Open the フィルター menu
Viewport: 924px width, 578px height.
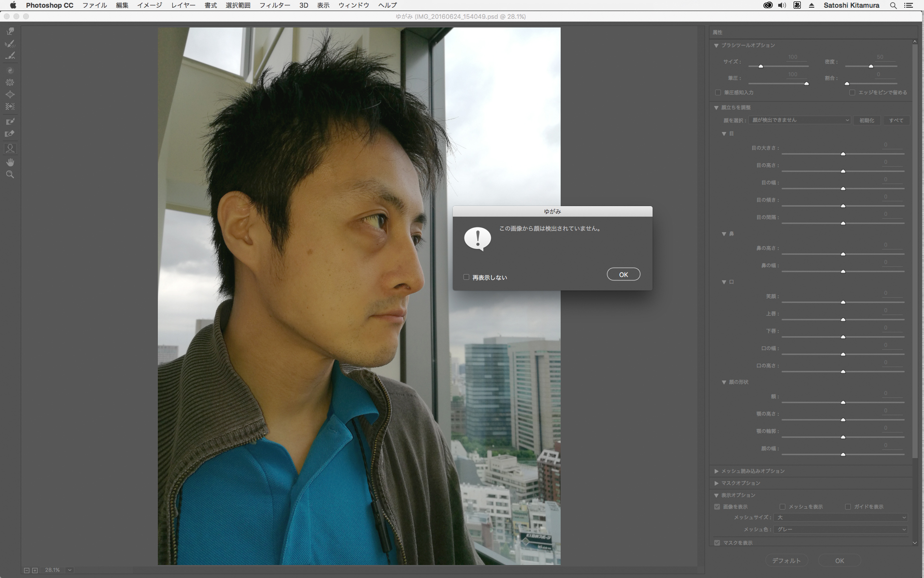pyautogui.click(x=274, y=5)
